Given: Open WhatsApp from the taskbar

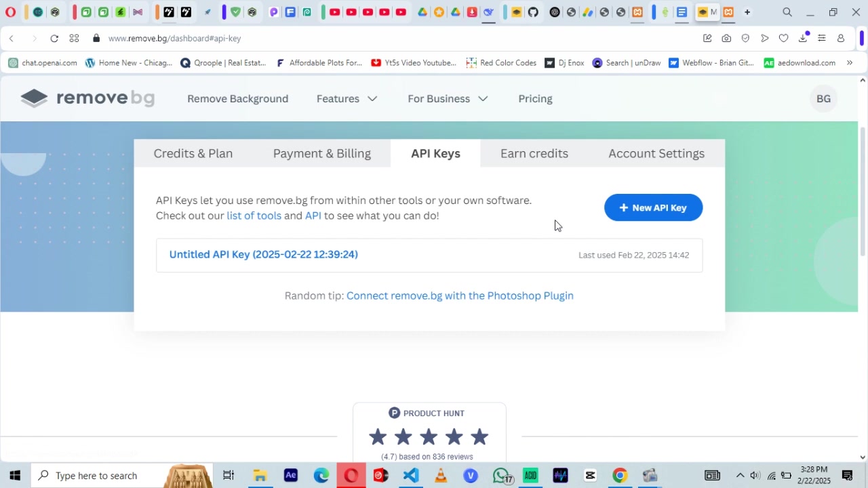Looking at the screenshot, I should tap(501, 475).
